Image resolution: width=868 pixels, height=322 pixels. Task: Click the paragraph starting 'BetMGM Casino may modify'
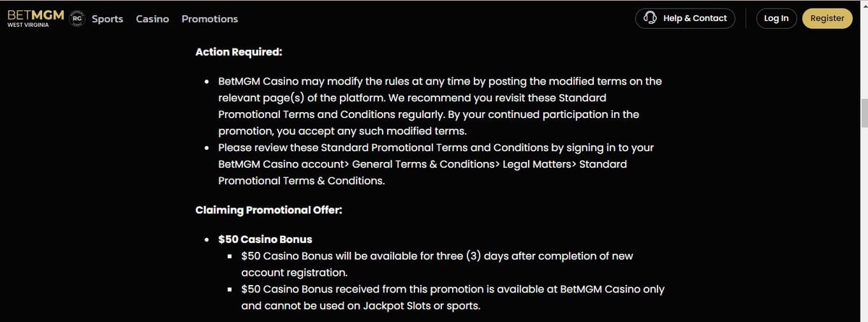(440, 106)
